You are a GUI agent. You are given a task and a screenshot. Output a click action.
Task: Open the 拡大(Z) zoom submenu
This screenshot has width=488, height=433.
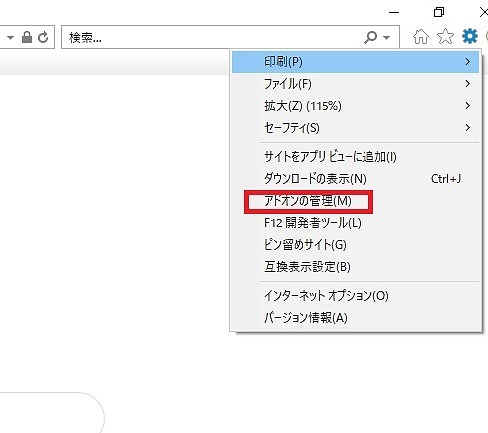[355, 106]
